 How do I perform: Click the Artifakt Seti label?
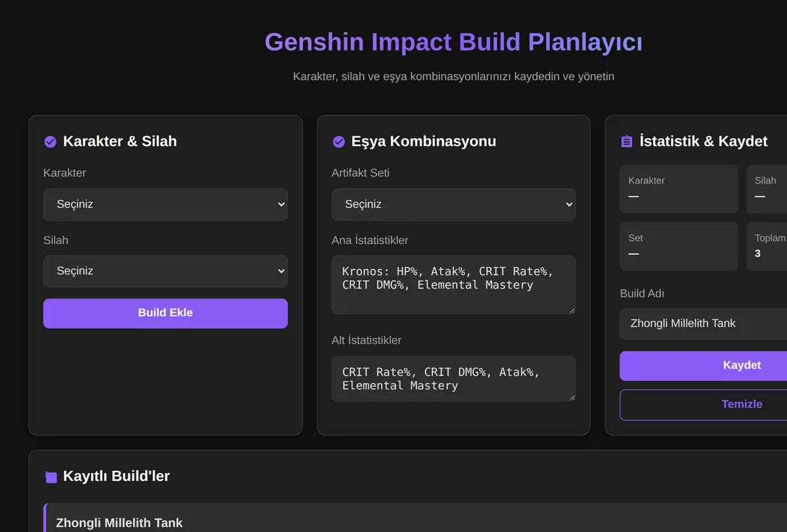click(361, 173)
